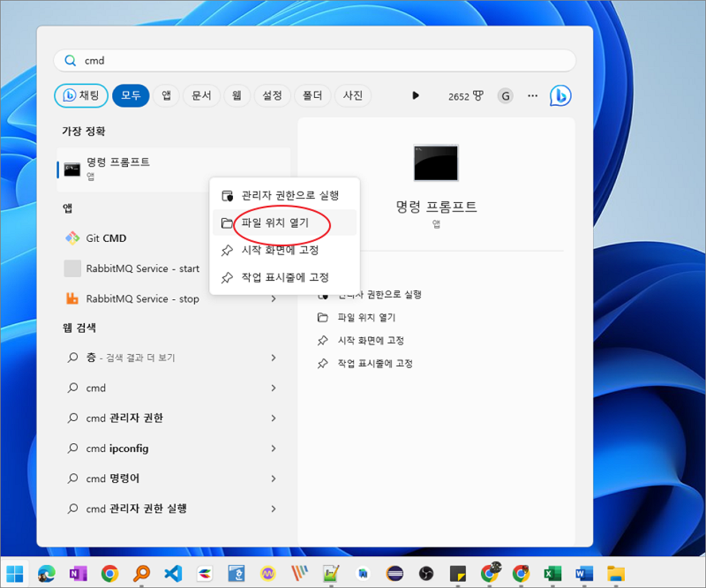Image resolution: width=706 pixels, height=588 pixels.
Task: Open OneNote from the taskbar
Action: [78, 574]
